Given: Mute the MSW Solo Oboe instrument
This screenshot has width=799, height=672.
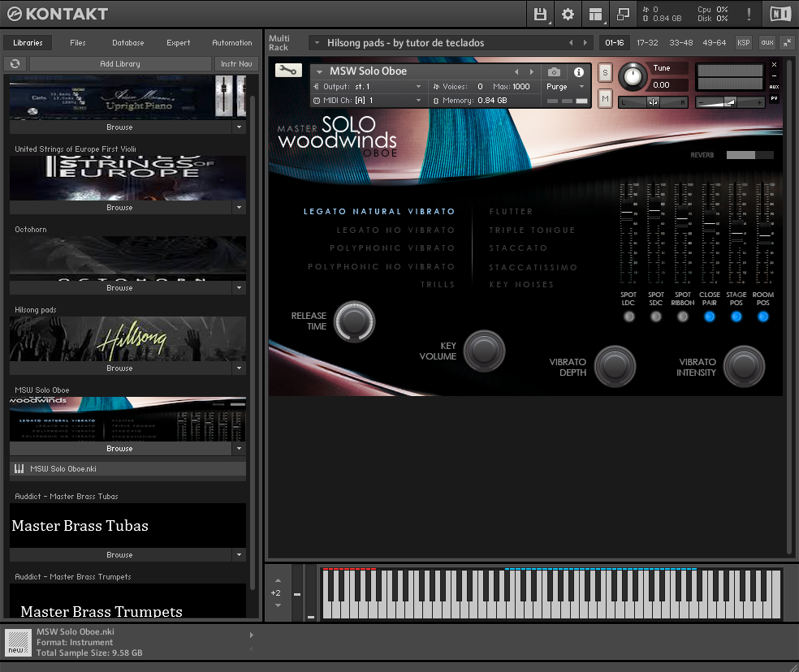Looking at the screenshot, I should (x=605, y=98).
